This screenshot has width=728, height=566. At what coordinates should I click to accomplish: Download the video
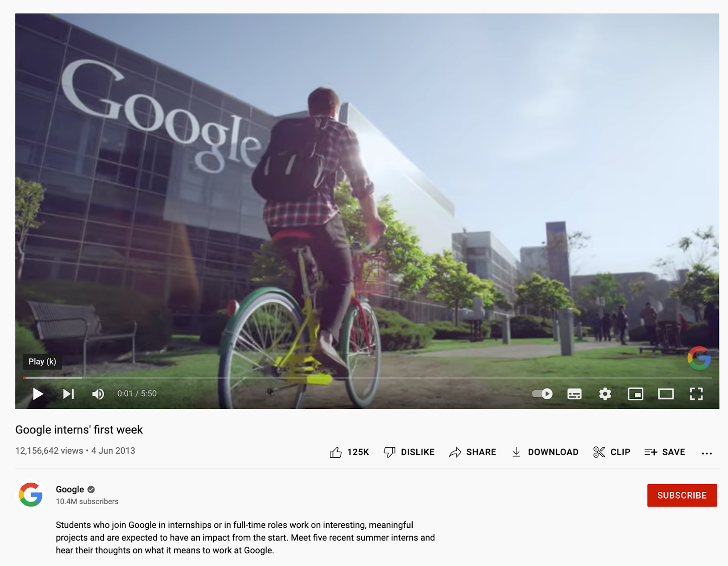tap(545, 452)
